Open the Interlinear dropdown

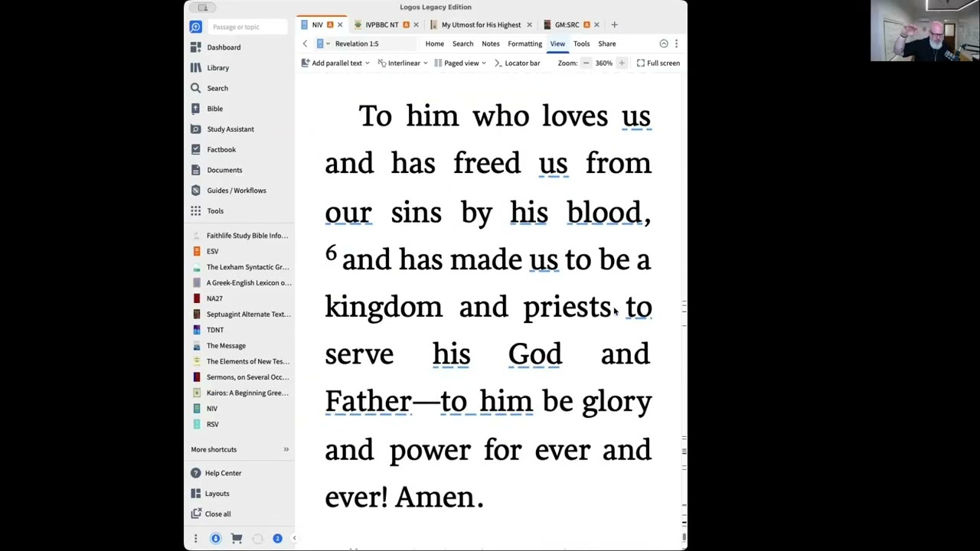(403, 63)
